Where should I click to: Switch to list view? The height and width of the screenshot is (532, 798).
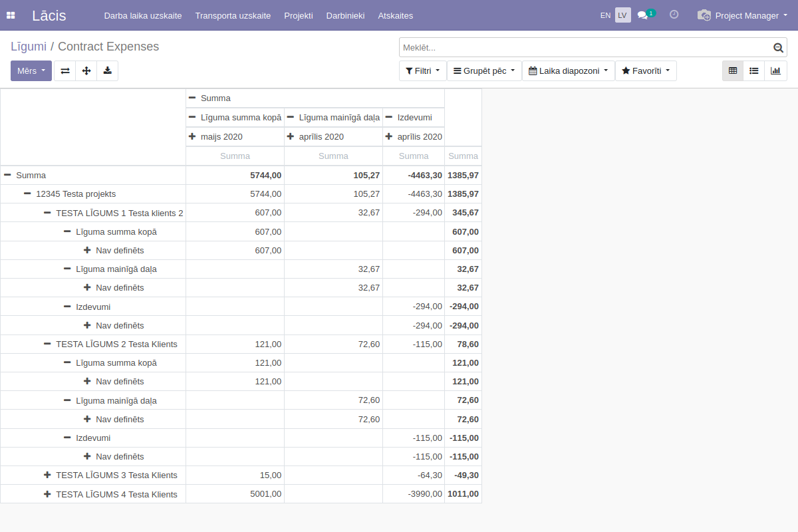[x=754, y=70]
